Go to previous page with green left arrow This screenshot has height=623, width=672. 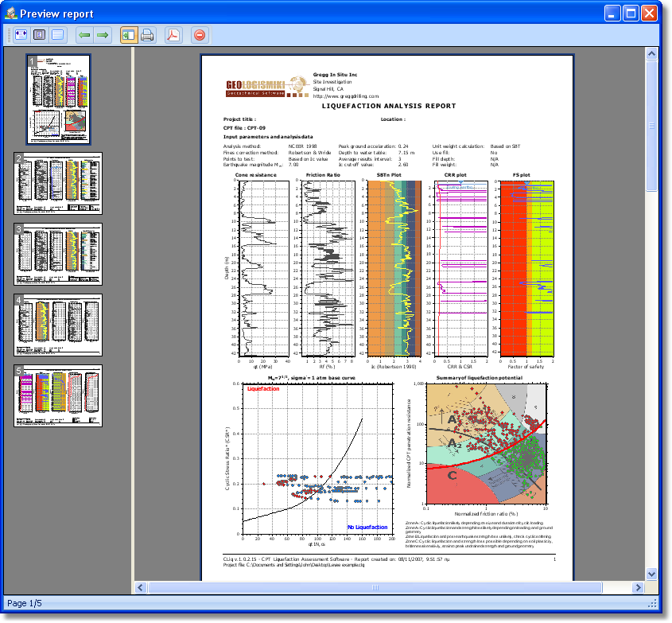(x=84, y=35)
